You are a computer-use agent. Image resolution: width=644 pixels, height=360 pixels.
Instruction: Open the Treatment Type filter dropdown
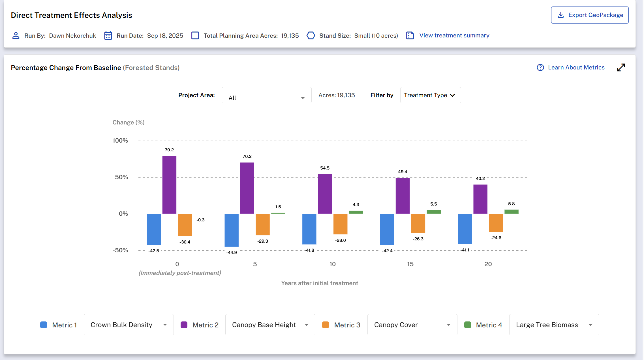click(430, 95)
